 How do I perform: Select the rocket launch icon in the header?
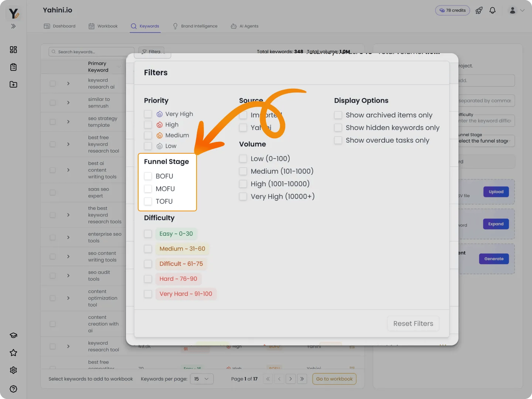pos(479,10)
